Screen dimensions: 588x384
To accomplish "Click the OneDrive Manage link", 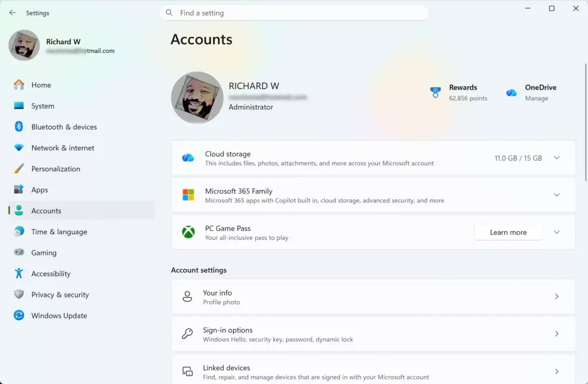I will point(537,98).
